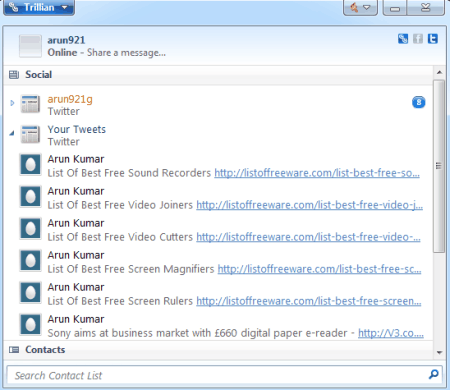Click Arun Kumar name above Sony tweet
This screenshot has width=450, height=390.
click(76, 319)
